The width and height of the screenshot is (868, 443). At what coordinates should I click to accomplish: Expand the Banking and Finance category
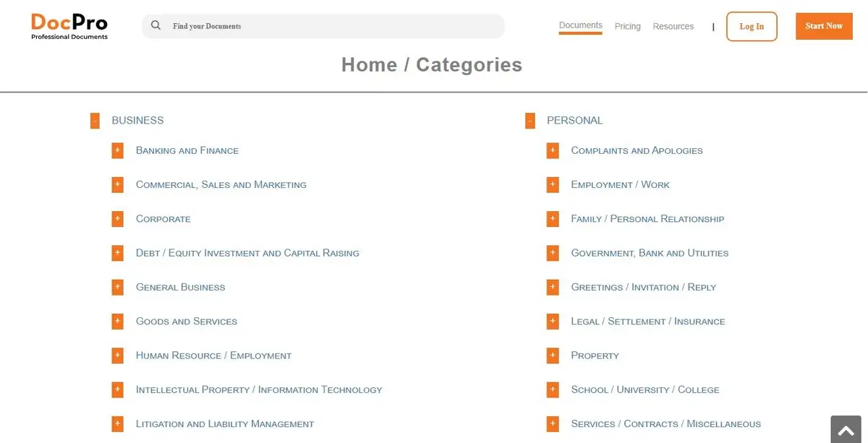(x=118, y=150)
